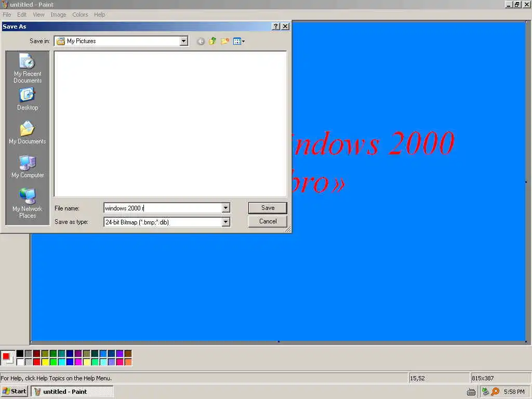Select the brown color swatch
532x399 pixels.
[128, 353]
